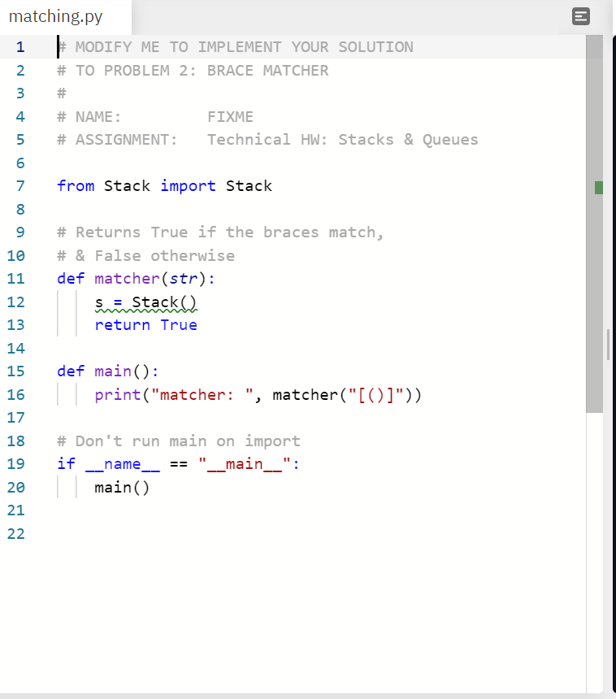This screenshot has height=699, width=616.
Task: Click line number 15 in the gutter
Action: [x=15, y=371]
